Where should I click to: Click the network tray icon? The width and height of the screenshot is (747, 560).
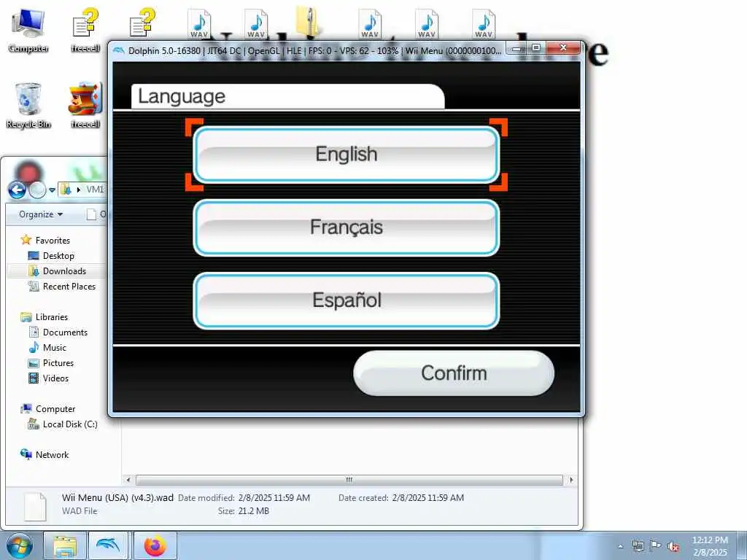(638, 546)
